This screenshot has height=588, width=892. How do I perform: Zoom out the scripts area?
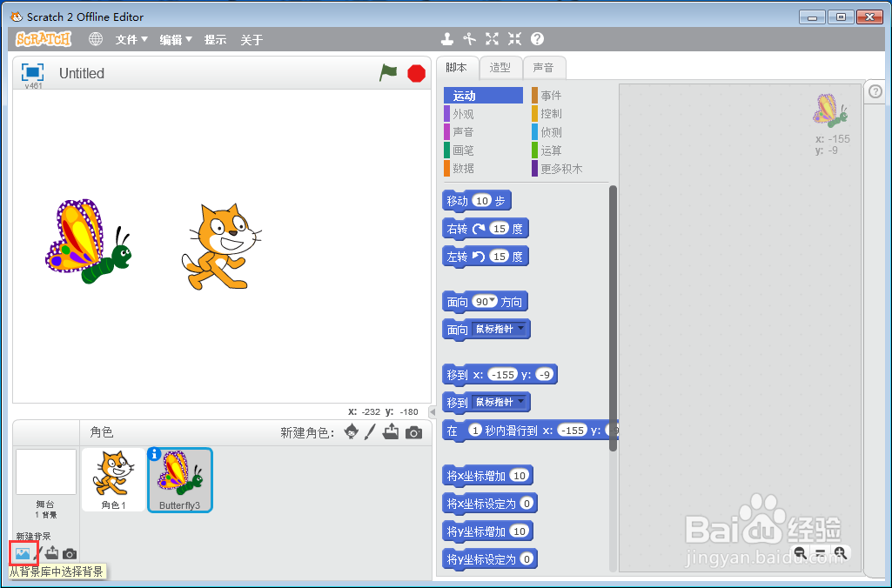[x=800, y=552]
